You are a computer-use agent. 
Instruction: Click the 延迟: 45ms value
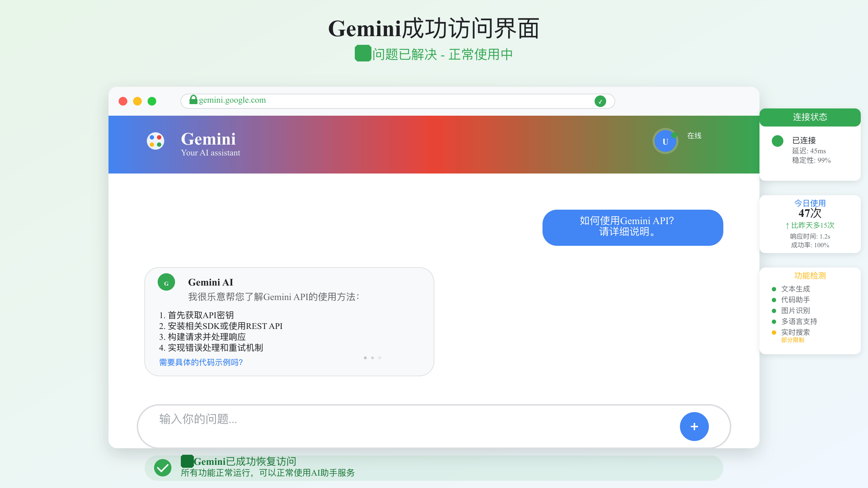click(x=809, y=151)
